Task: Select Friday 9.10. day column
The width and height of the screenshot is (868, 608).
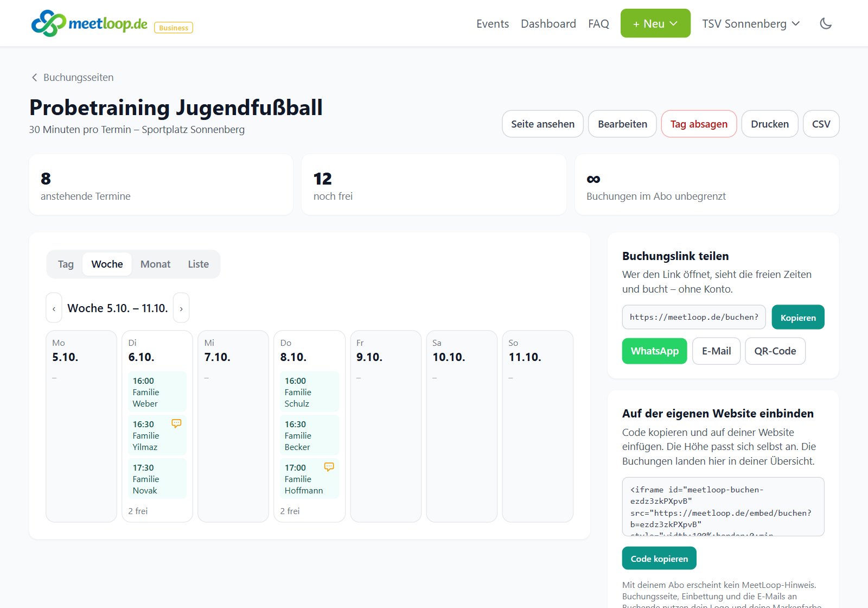Action: [386, 426]
